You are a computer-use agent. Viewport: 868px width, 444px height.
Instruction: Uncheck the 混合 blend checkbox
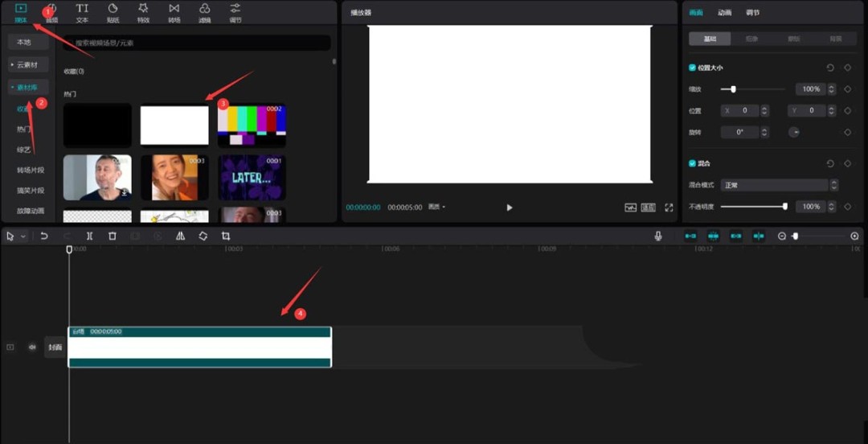pos(693,163)
